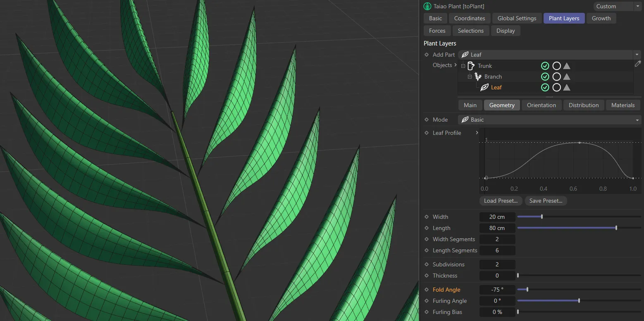Click inside the Width value field showing 20 cm
The width and height of the screenshot is (644, 321).
point(497,216)
